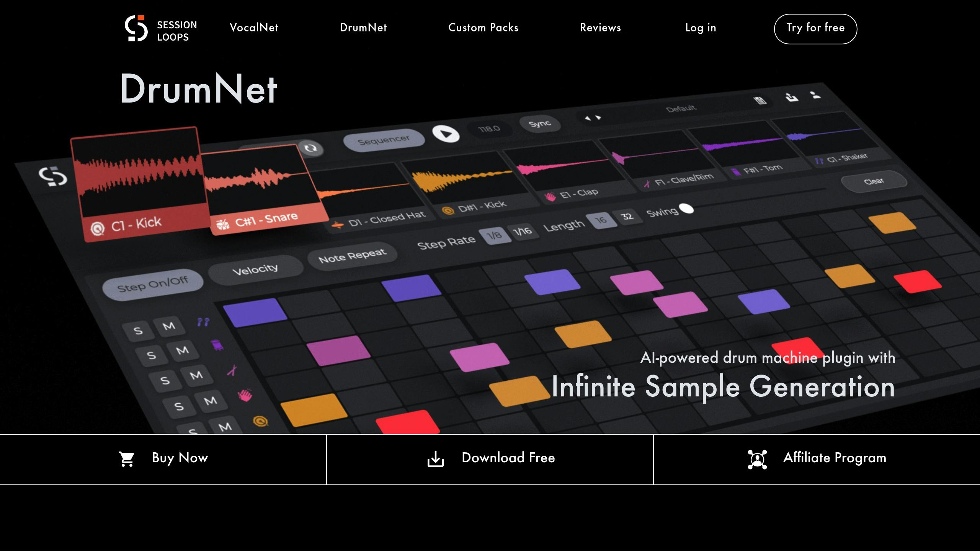The image size is (980, 551).
Task: Click the orange kick track icon
Action: [261, 421]
